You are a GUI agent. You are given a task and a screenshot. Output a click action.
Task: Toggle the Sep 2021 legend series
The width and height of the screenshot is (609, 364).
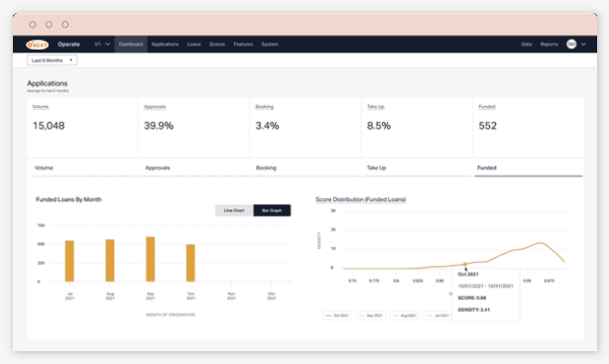371,315
